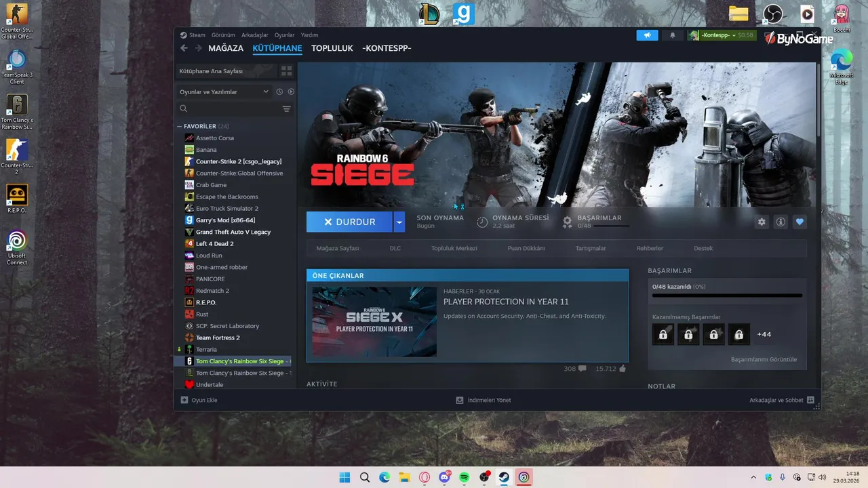
Task: Toggle collections grid view
Action: (x=286, y=70)
